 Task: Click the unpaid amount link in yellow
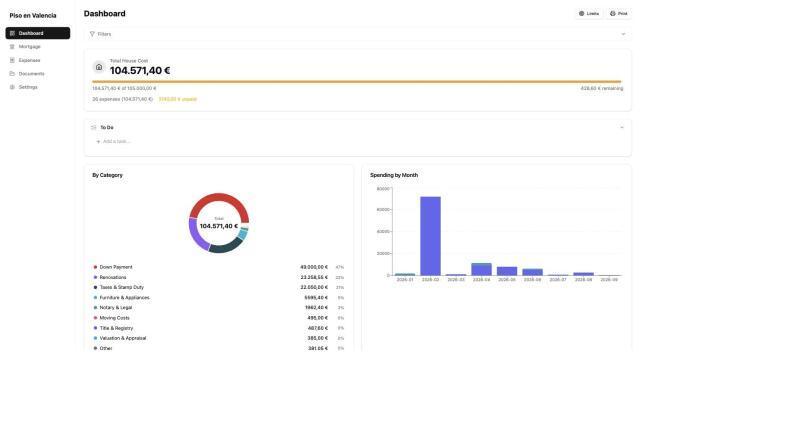pos(178,99)
